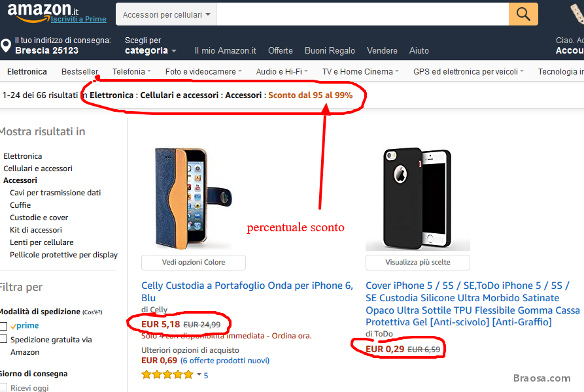Viewport: 584px width, 392px height.
Task: Click the Vedi opzioni Colore button
Action: (x=194, y=263)
